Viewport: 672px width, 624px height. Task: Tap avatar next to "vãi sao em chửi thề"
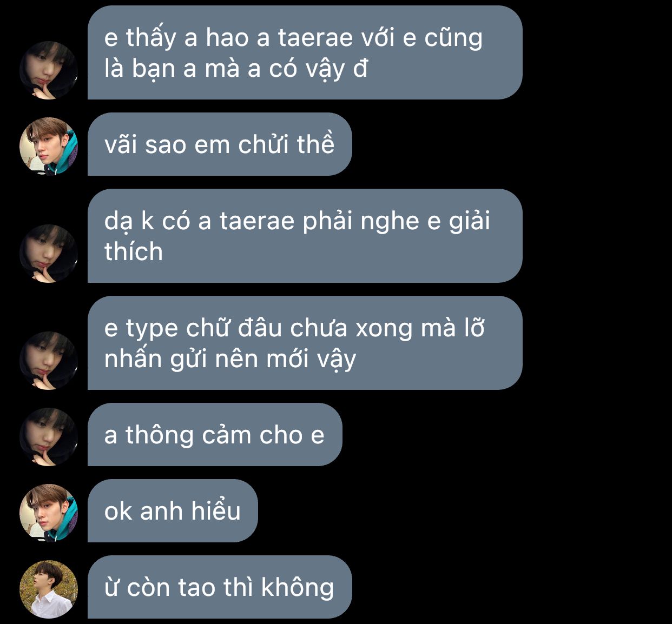click(x=49, y=146)
